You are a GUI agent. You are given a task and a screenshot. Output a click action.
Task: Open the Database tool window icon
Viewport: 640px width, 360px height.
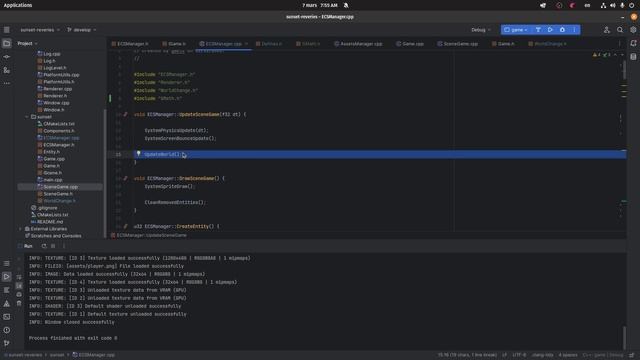633,57
